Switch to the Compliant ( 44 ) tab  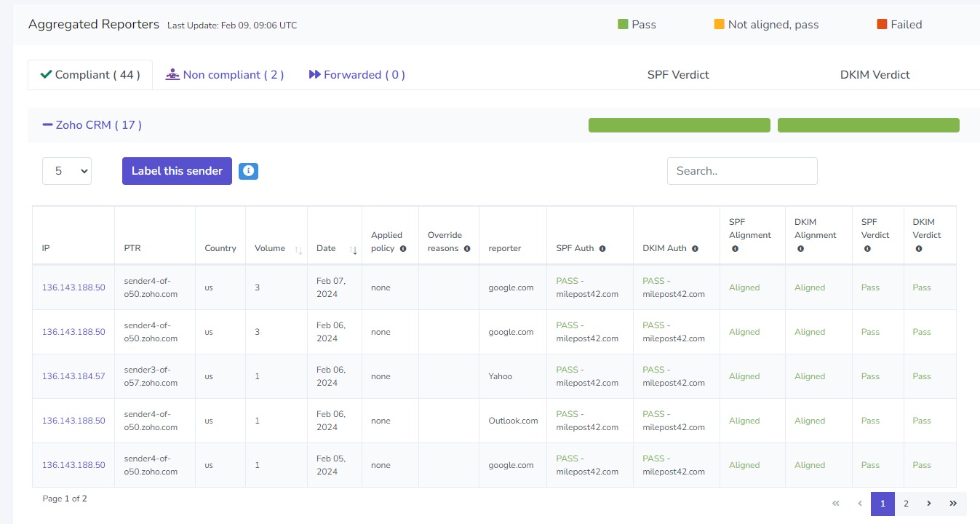(x=90, y=75)
